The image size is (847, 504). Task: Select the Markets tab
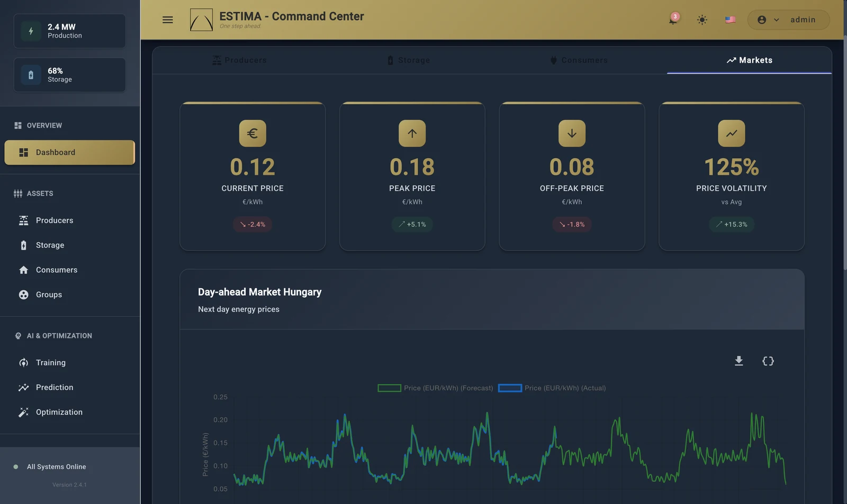[x=749, y=60]
